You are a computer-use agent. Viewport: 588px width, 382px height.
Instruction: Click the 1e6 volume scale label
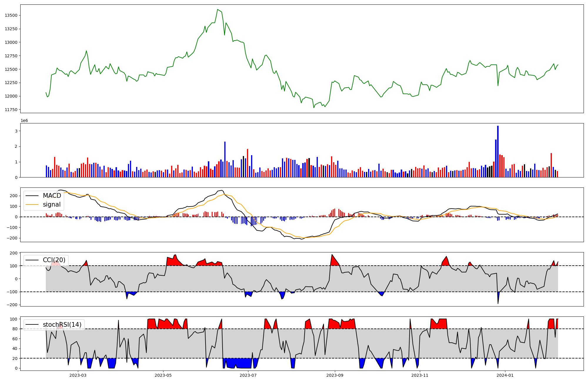click(x=24, y=121)
